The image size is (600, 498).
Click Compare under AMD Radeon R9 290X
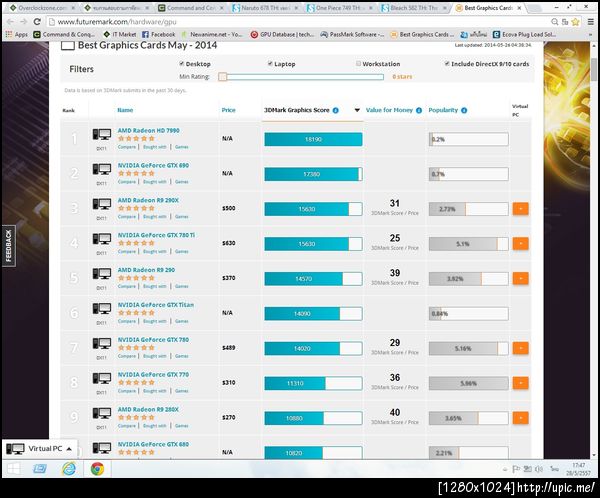click(x=127, y=217)
